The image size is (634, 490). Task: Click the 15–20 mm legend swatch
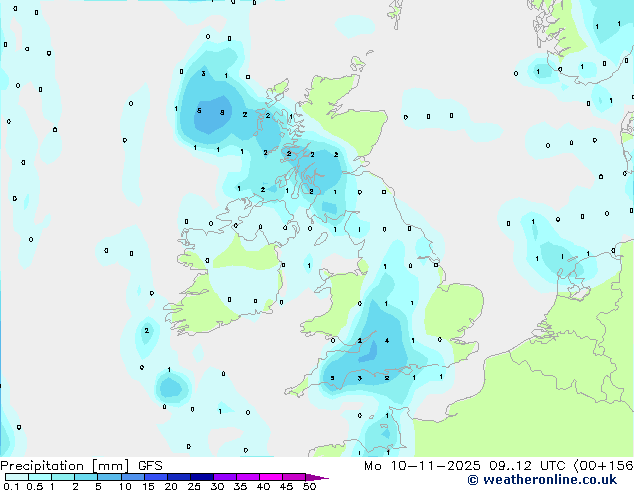tap(156, 477)
